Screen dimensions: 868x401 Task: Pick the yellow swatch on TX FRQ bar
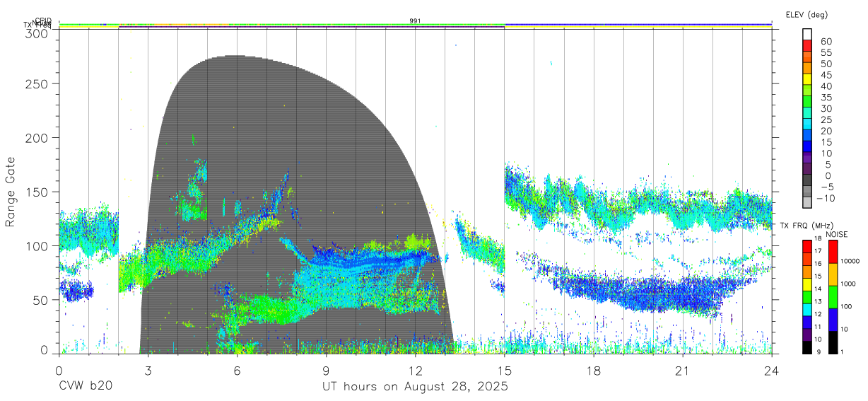[807, 284]
